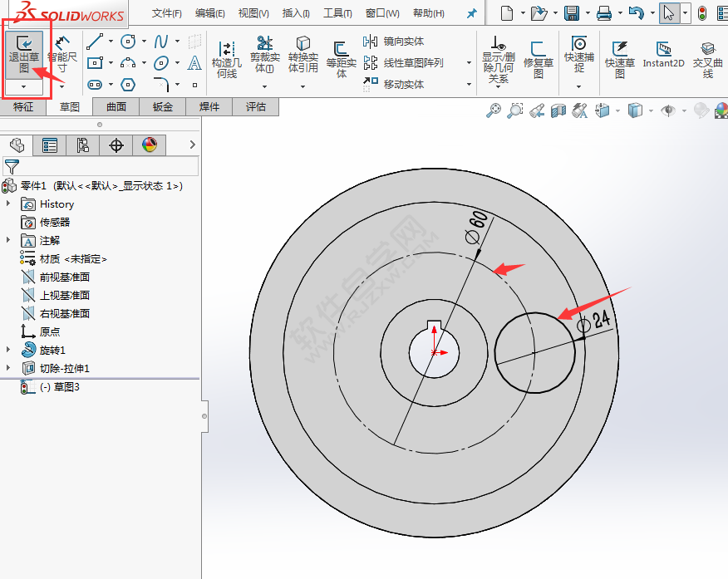
Task: Select the sketch Point tool
Action: tap(195, 85)
